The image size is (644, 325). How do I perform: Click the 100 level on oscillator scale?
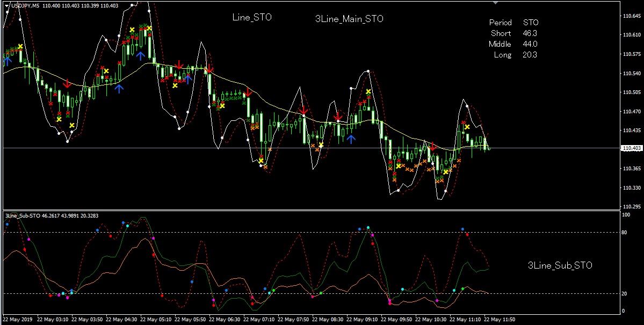point(627,215)
